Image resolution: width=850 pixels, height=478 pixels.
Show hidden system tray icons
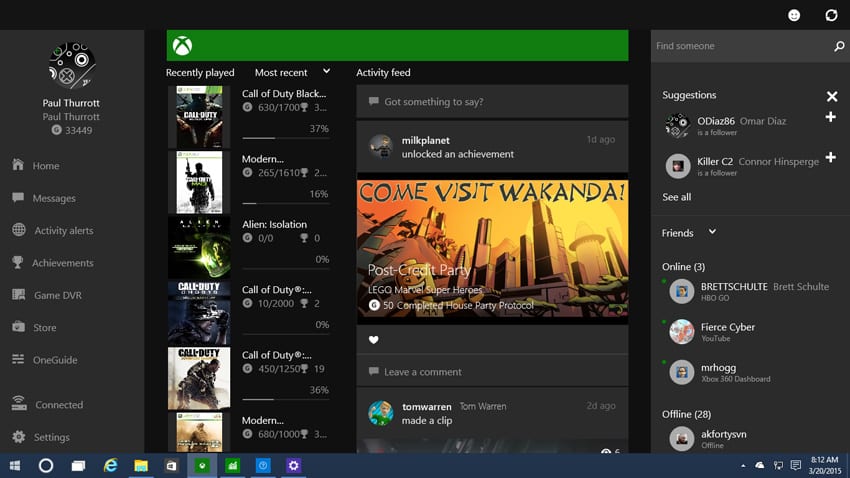tap(743, 466)
